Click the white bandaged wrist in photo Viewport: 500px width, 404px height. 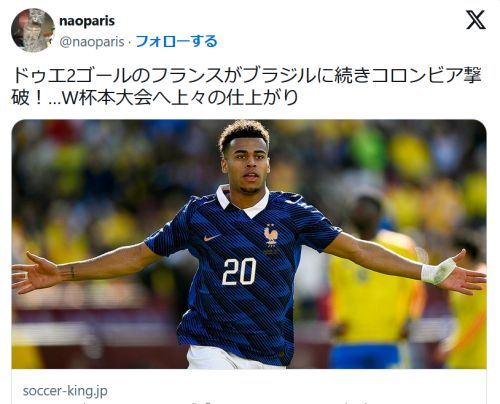pos(438,271)
